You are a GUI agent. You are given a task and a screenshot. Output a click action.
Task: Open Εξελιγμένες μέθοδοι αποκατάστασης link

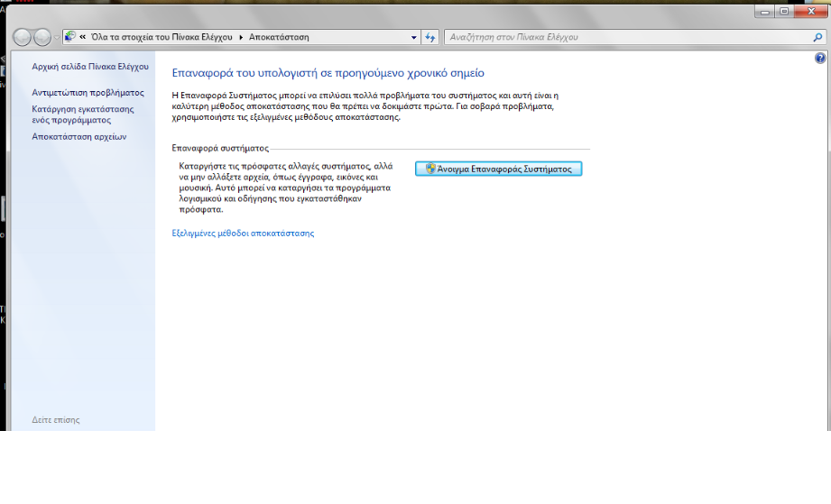pos(243,233)
